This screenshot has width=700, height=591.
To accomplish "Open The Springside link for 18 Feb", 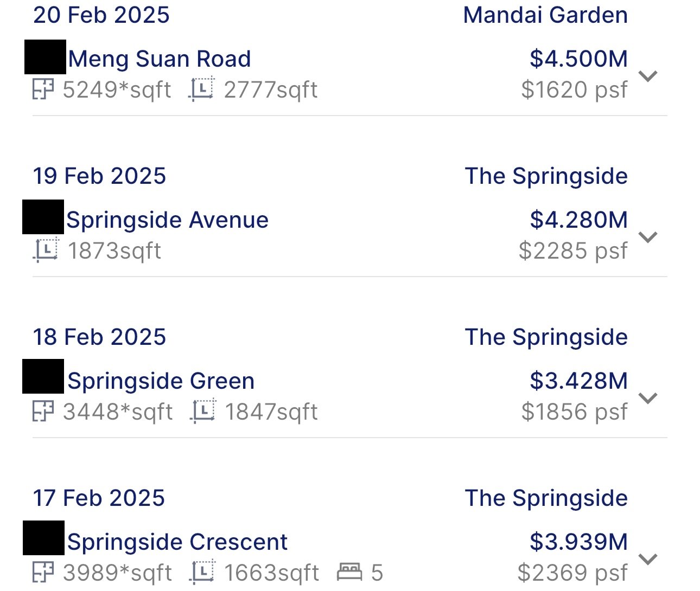I will tap(546, 337).
